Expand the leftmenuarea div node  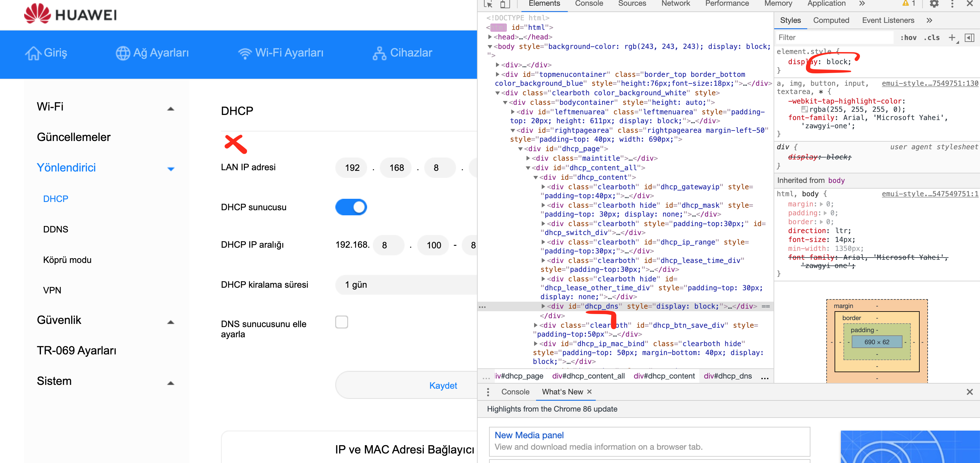click(513, 112)
